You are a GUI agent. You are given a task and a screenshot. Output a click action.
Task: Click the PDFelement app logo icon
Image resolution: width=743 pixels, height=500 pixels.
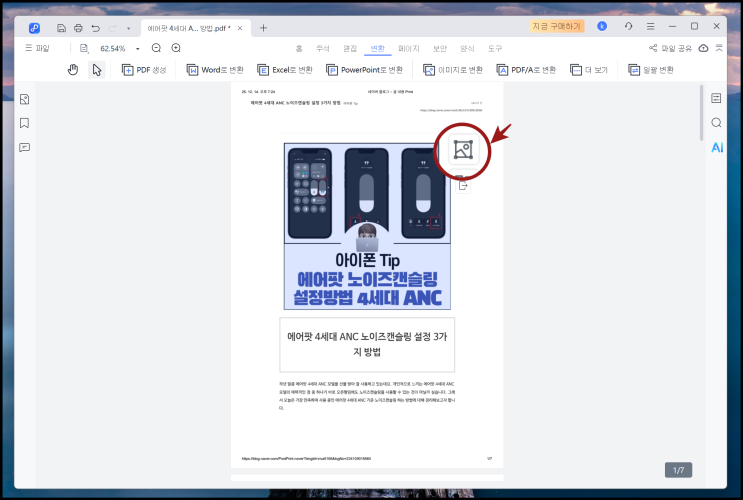point(34,28)
